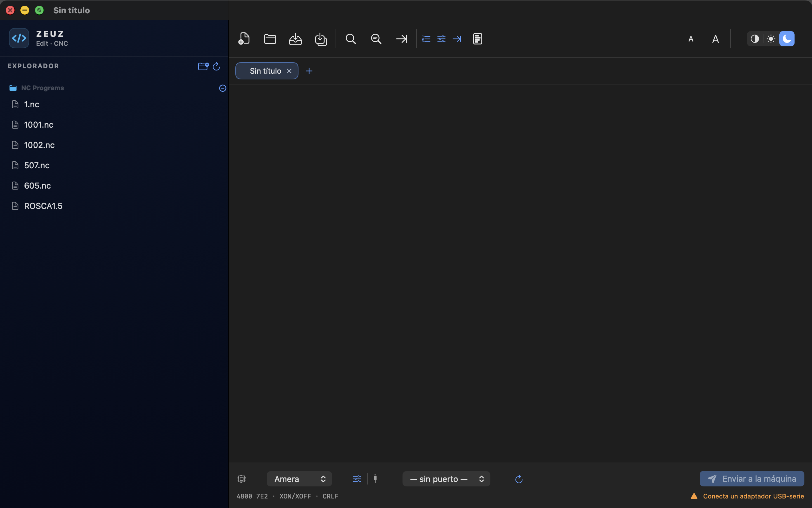Click the white go-to-line arrow icon

(x=401, y=39)
